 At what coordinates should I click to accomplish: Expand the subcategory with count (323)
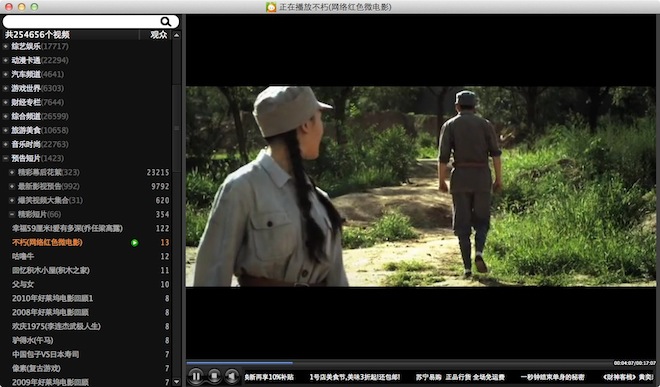[x=12, y=172]
